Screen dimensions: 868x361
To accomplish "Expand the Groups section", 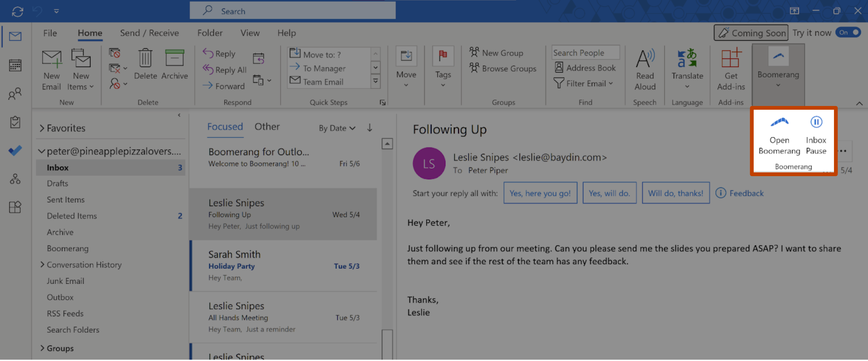I will tap(42, 348).
